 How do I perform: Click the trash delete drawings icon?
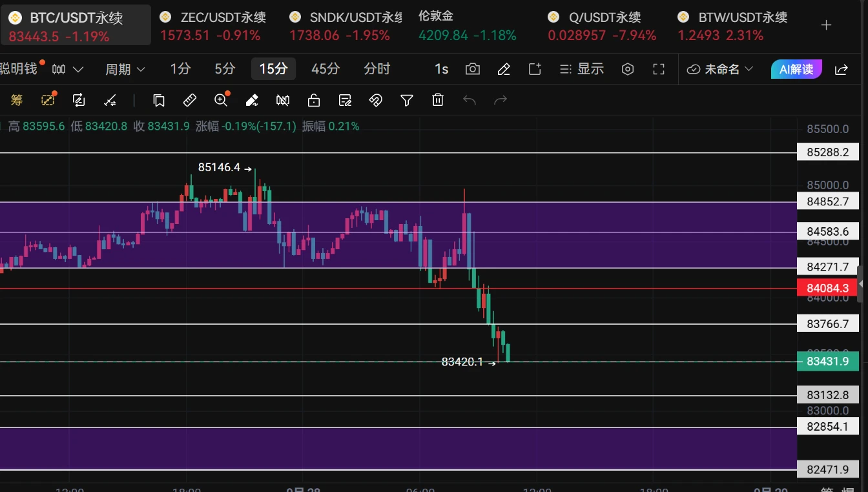point(438,100)
